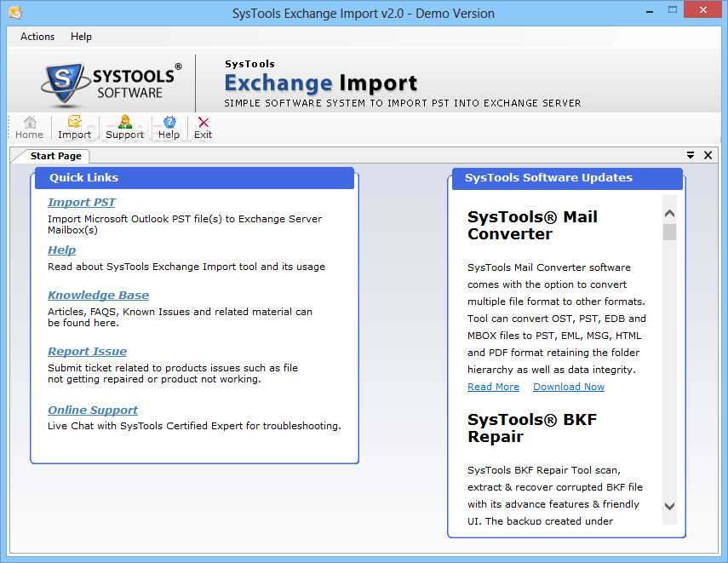
Task: Click Download Now under Mail Converter
Action: (569, 387)
